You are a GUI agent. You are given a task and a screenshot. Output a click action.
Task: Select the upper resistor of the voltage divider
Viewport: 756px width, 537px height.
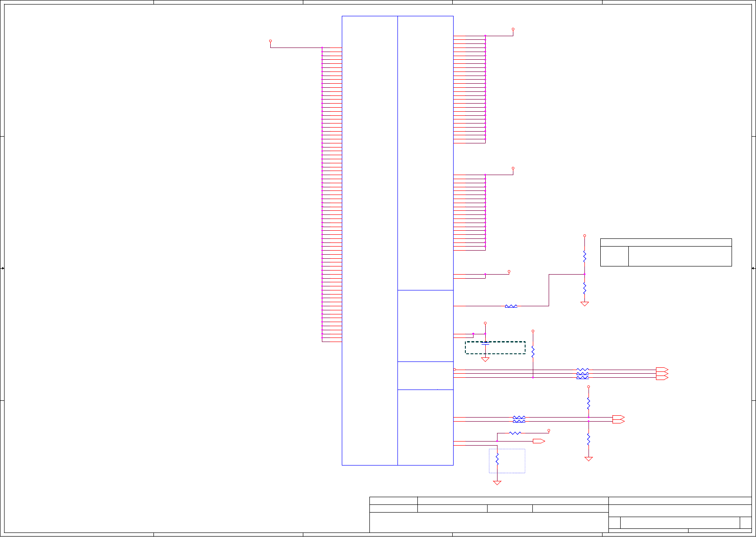tap(584, 257)
